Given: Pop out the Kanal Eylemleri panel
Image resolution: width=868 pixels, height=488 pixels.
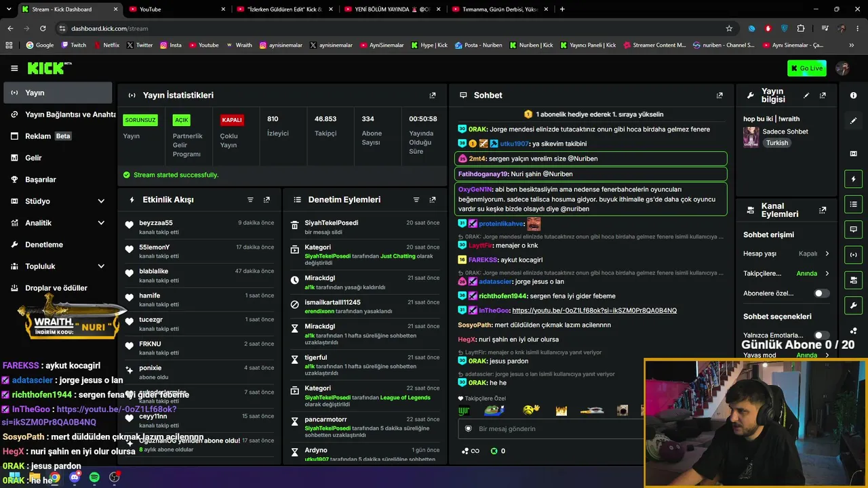Looking at the screenshot, I should coord(823,210).
